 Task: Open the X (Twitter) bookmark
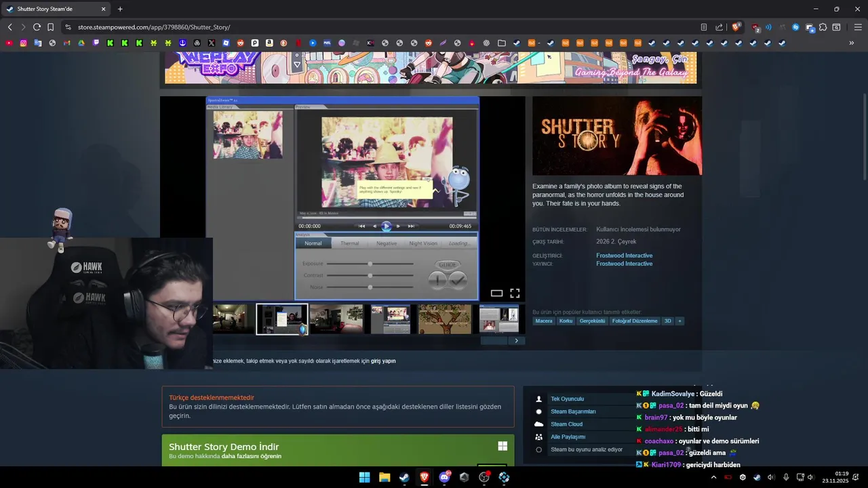coord(212,43)
